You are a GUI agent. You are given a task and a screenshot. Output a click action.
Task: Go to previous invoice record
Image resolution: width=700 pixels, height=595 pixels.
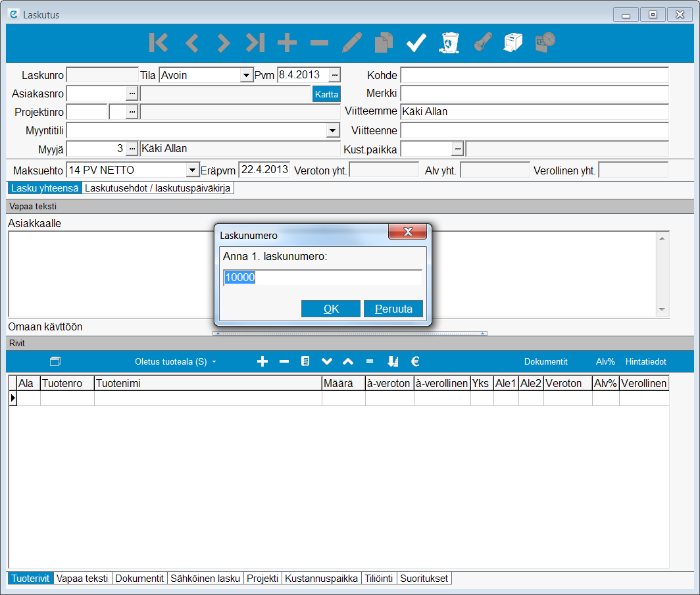pyautogui.click(x=192, y=43)
